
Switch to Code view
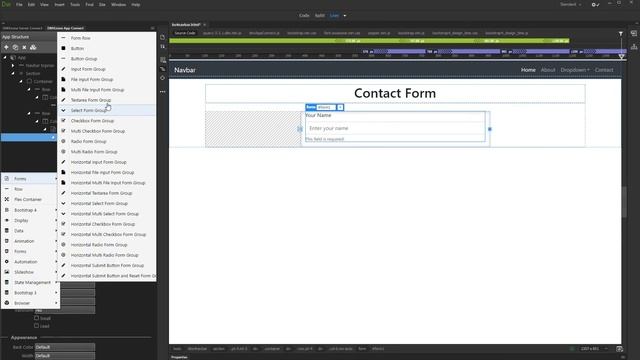(x=304, y=16)
